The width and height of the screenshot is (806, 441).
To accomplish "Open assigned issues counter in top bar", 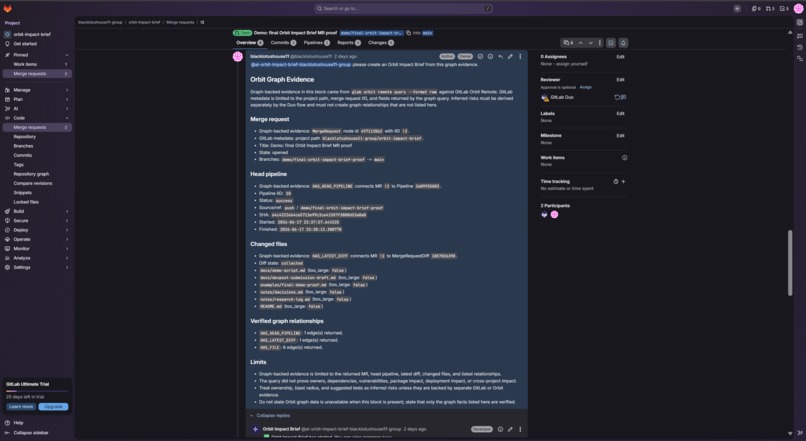I will tap(756, 8).
